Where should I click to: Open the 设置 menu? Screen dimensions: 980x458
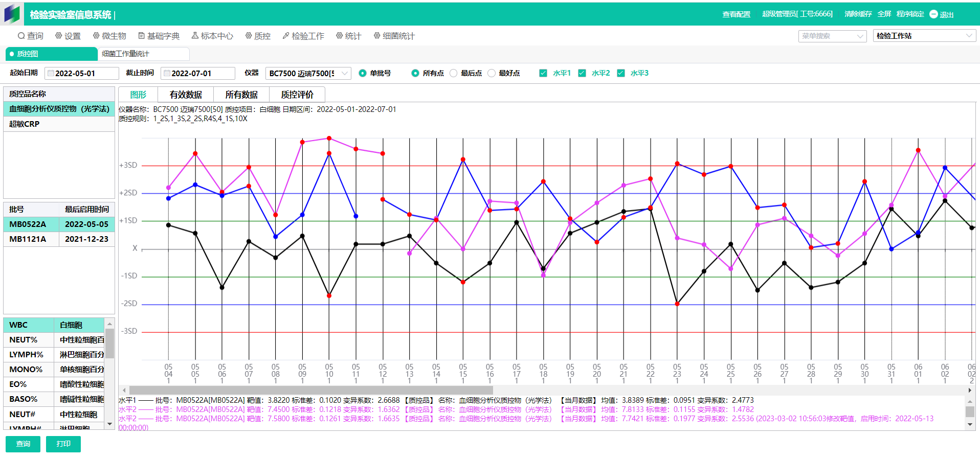[68, 36]
